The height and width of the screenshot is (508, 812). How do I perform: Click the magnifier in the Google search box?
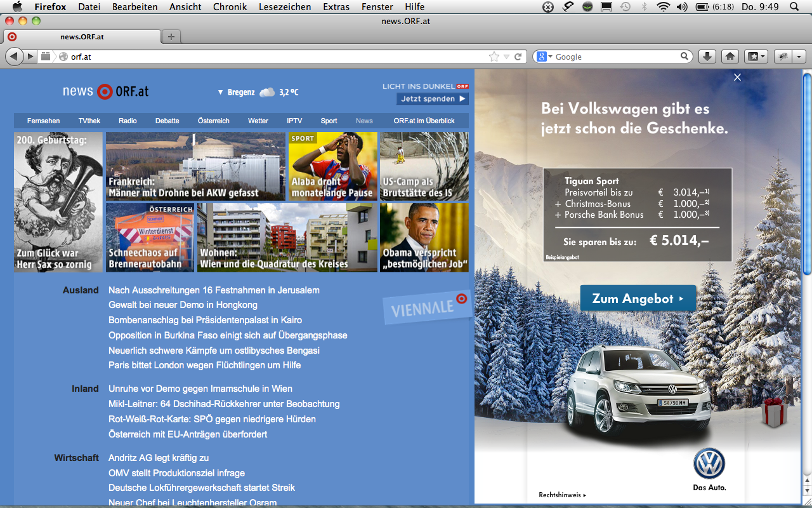(x=684, y=57)
